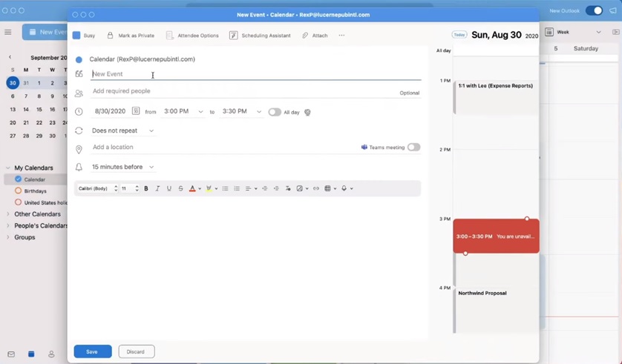
Task: Click the New Event button behind the dialog
Action: [45, 32]
